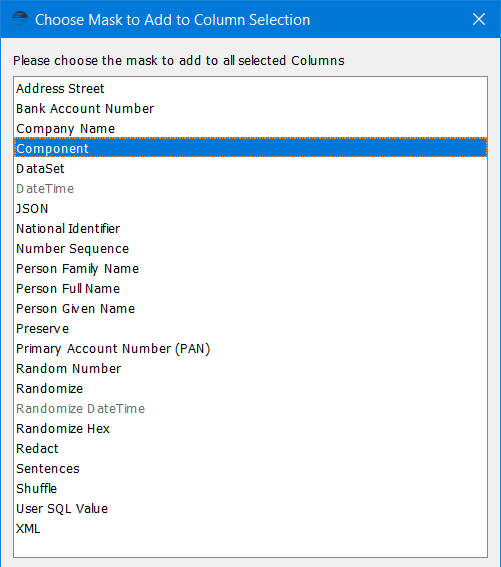Select the Preserve mask
The height and width of the screenshot is (567, 501).
pos(250,329)
